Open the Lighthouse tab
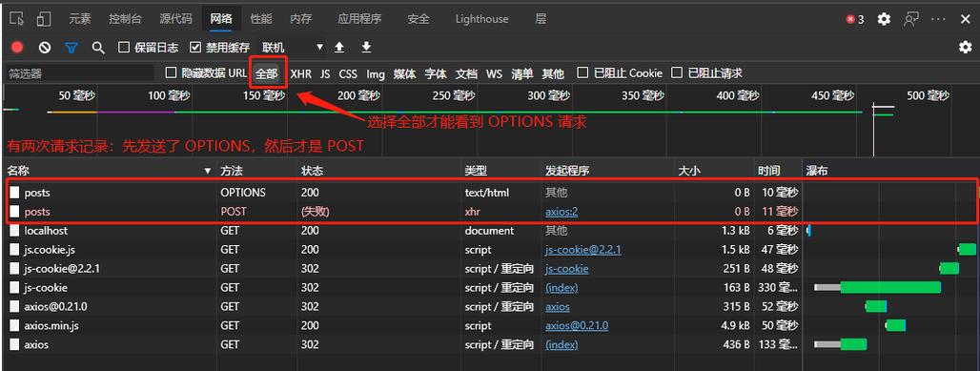The width and height of the screenshot is (980, 371). point(481,19)
